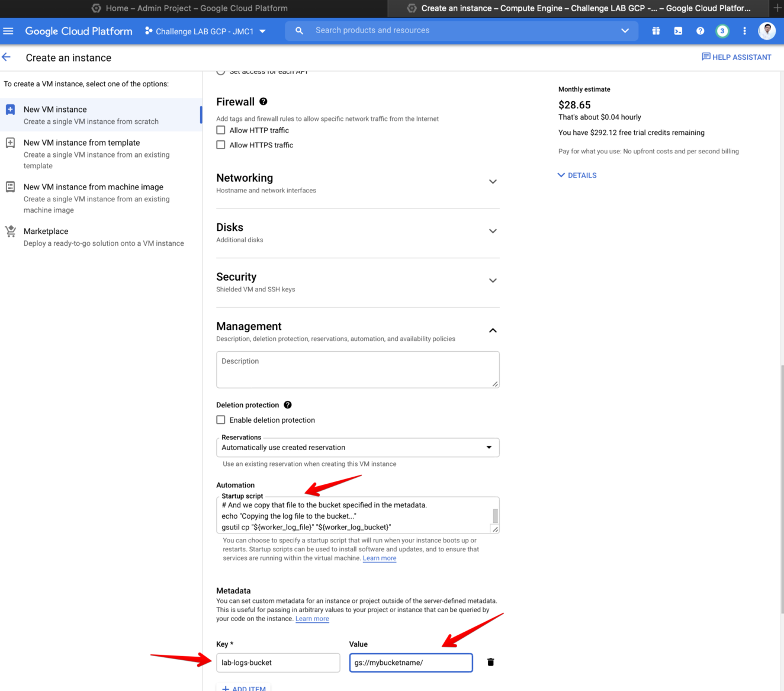This screenshot has height=691, width=784.
Task: Open the Help question mark icon
Action: (x=700, y=31)
